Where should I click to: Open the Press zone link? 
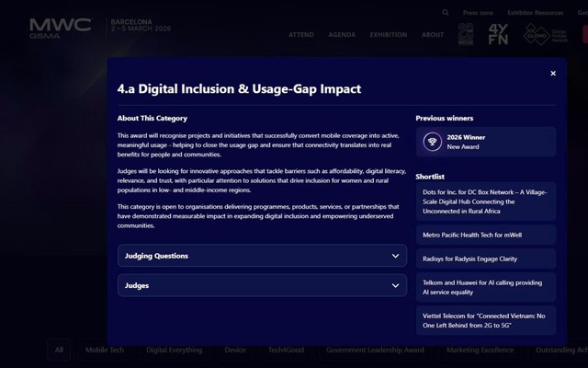[x=478, y=13]
